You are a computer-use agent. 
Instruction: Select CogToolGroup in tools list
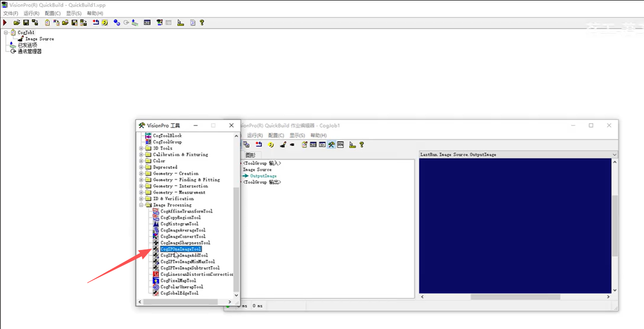tap(167, 142)
